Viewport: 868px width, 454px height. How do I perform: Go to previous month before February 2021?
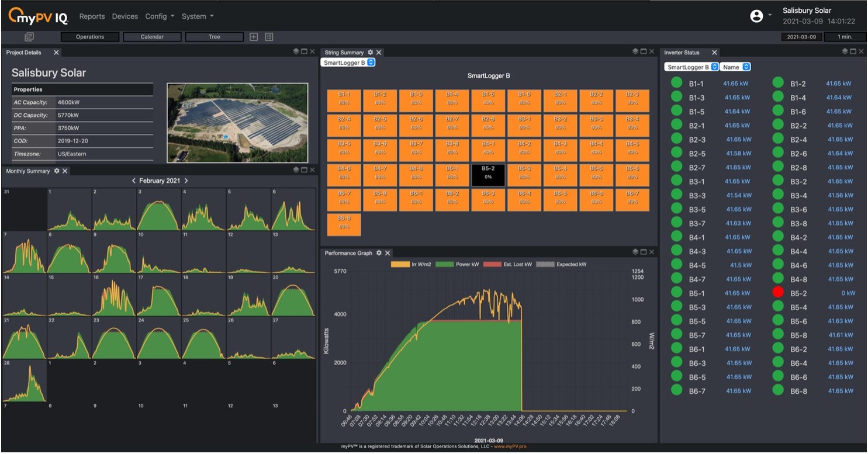[133, 181]
